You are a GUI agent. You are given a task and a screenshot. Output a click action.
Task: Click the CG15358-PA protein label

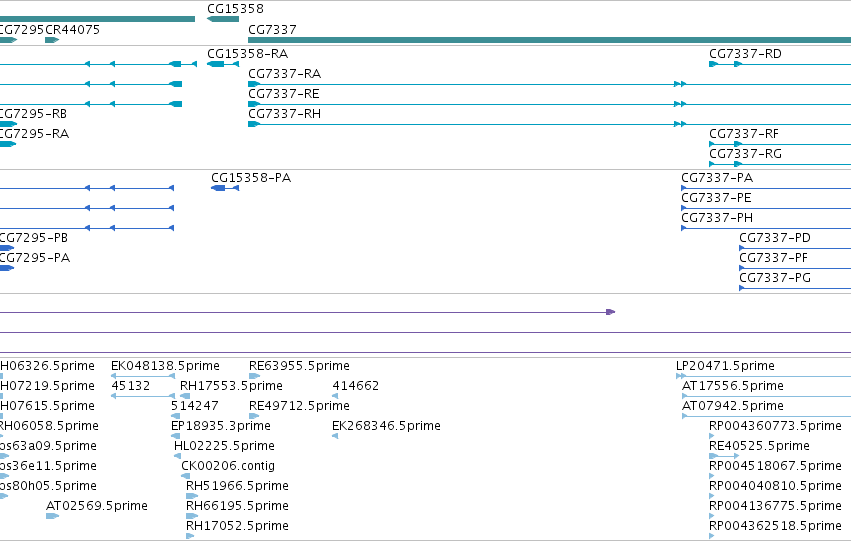click(251, 178)
